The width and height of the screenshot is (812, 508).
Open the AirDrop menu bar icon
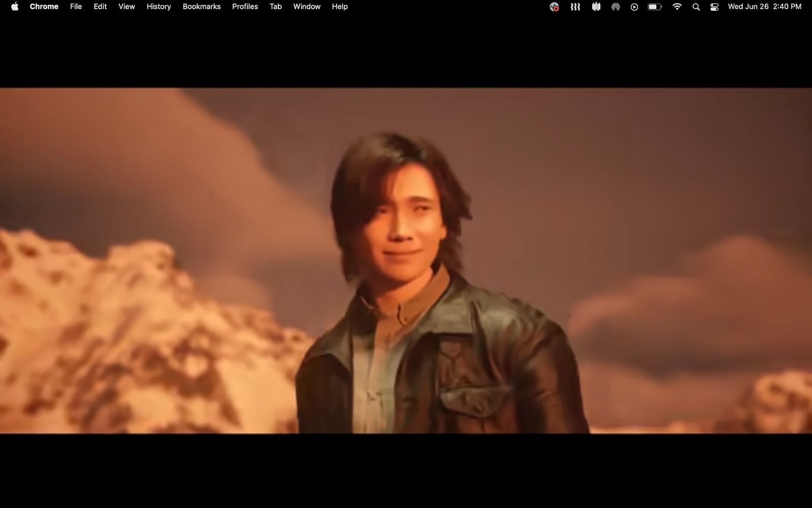pos(615,7)
